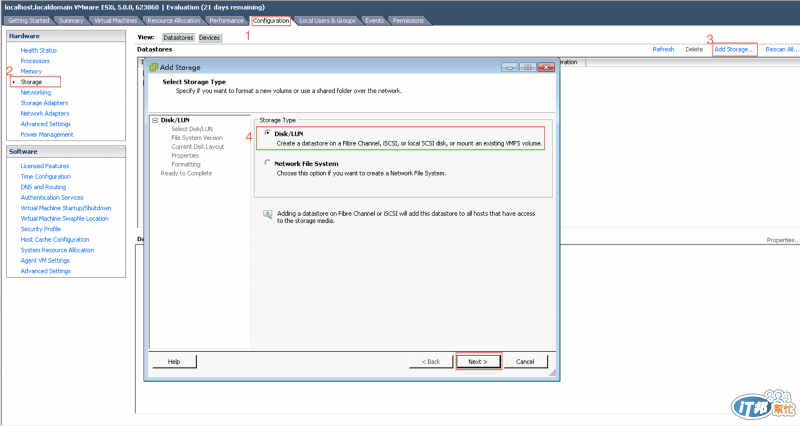Select the Disk/LUN storage type radio button
The image size is (800, 426).
(x=267, y=133)
